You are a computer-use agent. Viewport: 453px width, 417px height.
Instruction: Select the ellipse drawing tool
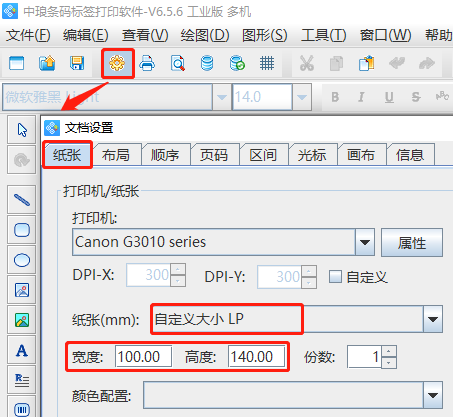pyautogui.click(x=22, y=260)
